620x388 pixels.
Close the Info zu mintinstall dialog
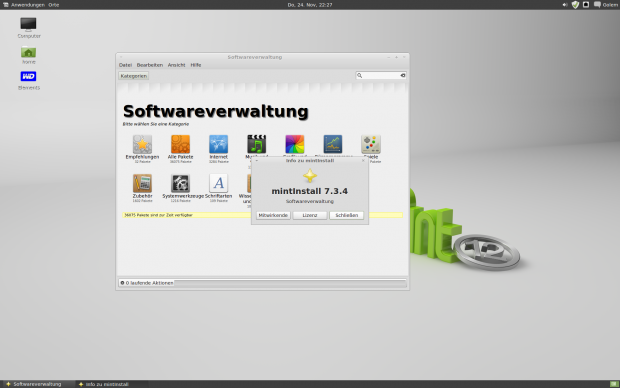(363, 161)
